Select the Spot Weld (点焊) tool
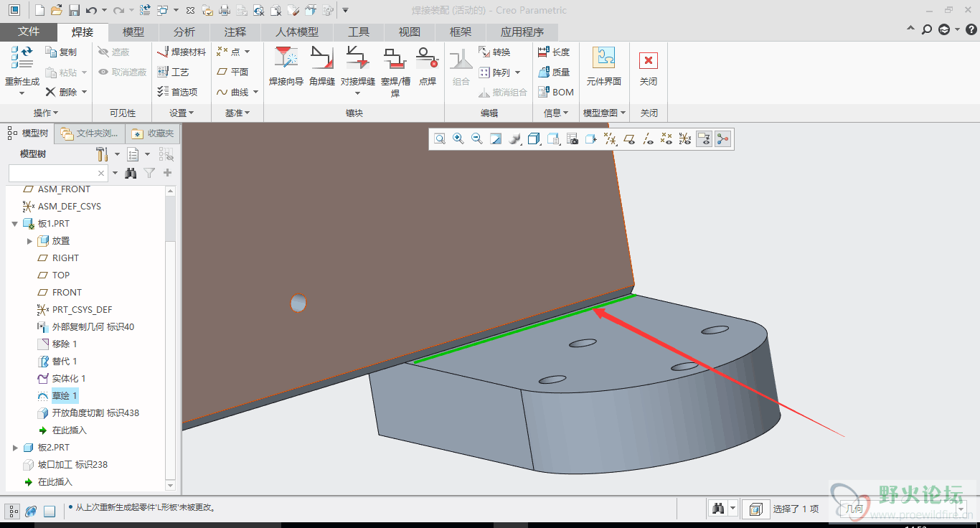The image size is (980, 528). click(428, 66)
